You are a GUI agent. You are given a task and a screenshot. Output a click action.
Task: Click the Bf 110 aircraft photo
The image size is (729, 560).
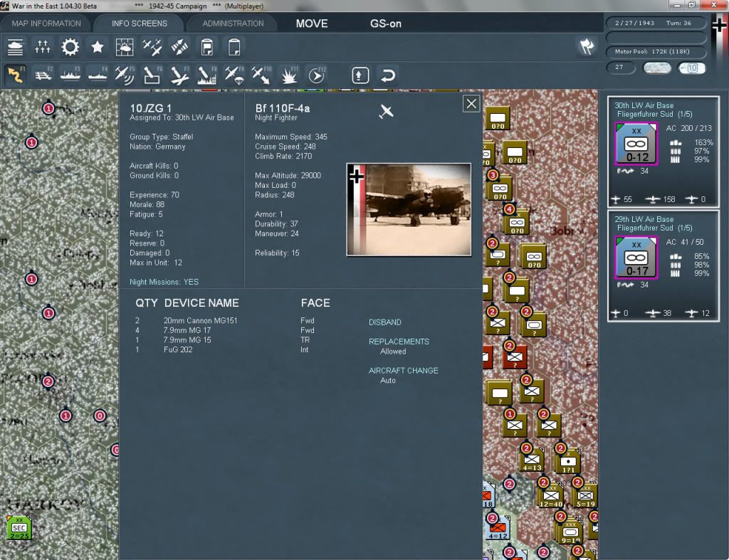click(x=409, y=209)
